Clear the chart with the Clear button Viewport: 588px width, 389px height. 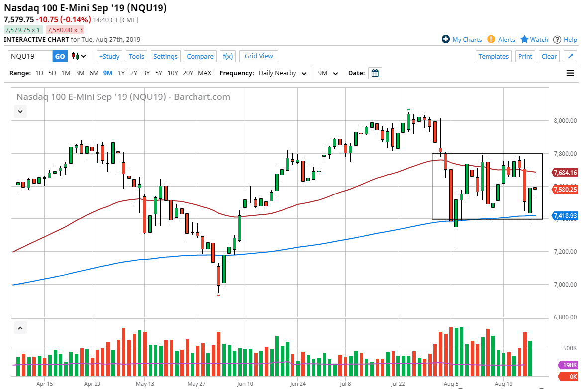pyautogui.click(x=549, y=56)
